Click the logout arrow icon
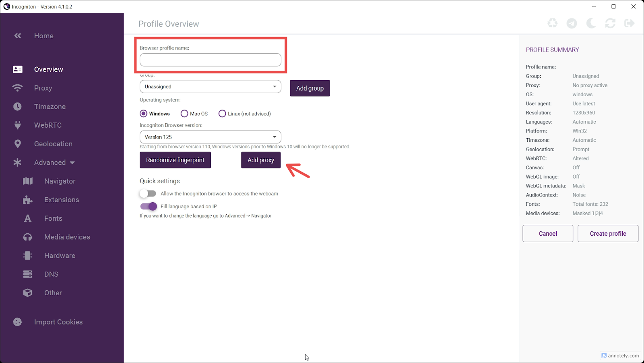The image size is (644, 363). [630, 23]
